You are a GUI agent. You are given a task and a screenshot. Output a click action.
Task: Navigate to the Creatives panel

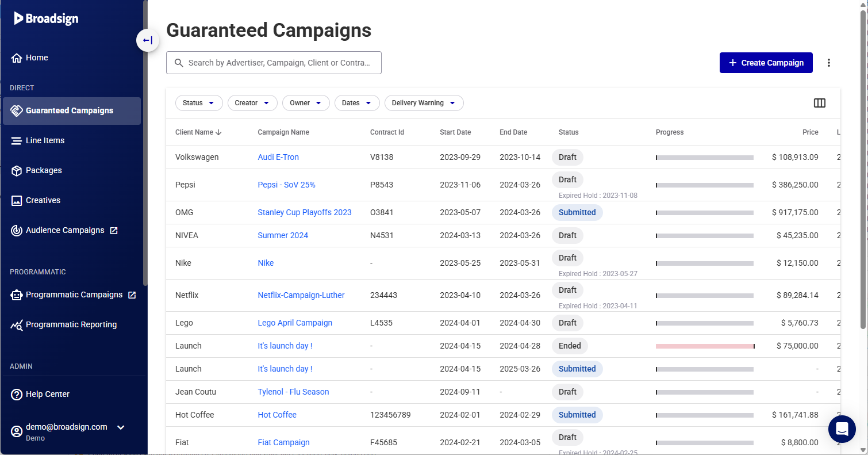(42, 200)
